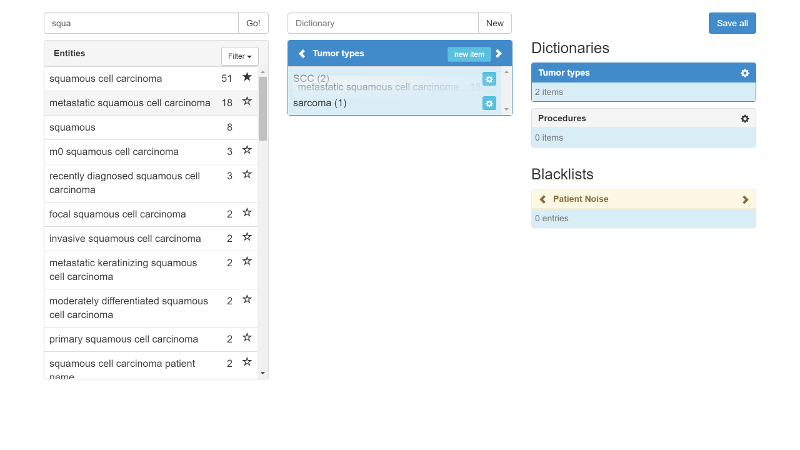Open the Filter dropdown in Entities
Image resolution: width=800 pixels, height=450 pixels.
[240, 56]
